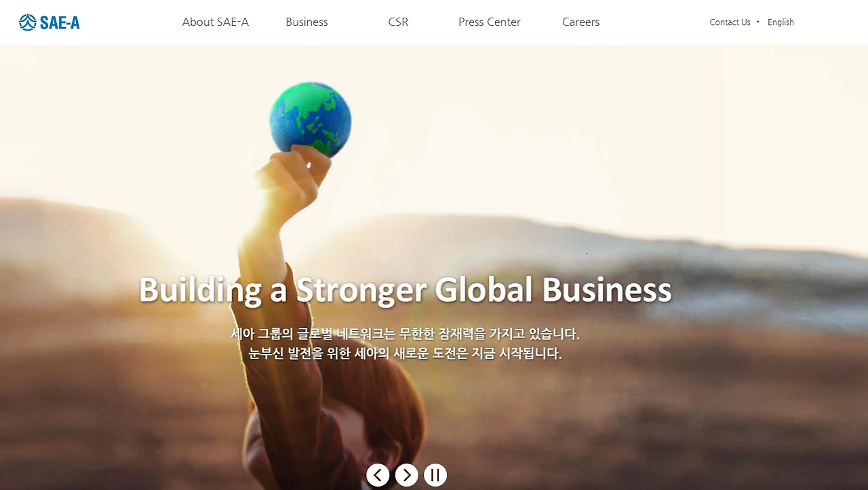Click the second Korean subtitle line

tap(406, 353)
